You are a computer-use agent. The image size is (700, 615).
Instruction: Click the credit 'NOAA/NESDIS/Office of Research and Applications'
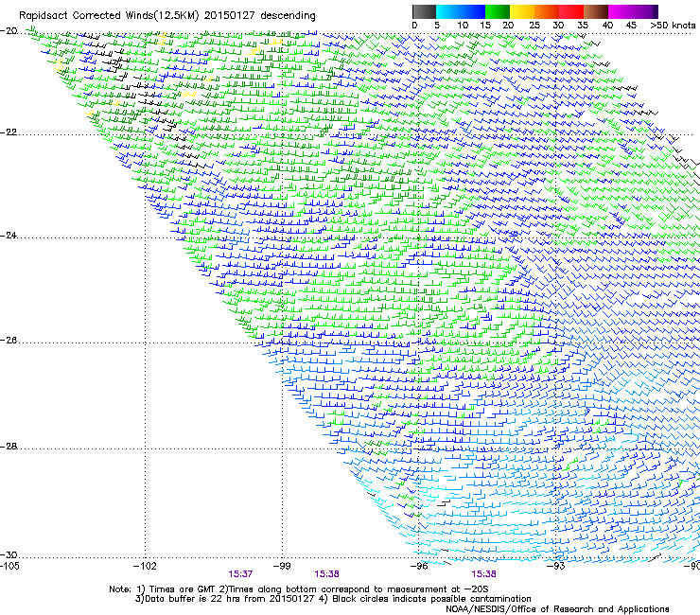point(557,609)
